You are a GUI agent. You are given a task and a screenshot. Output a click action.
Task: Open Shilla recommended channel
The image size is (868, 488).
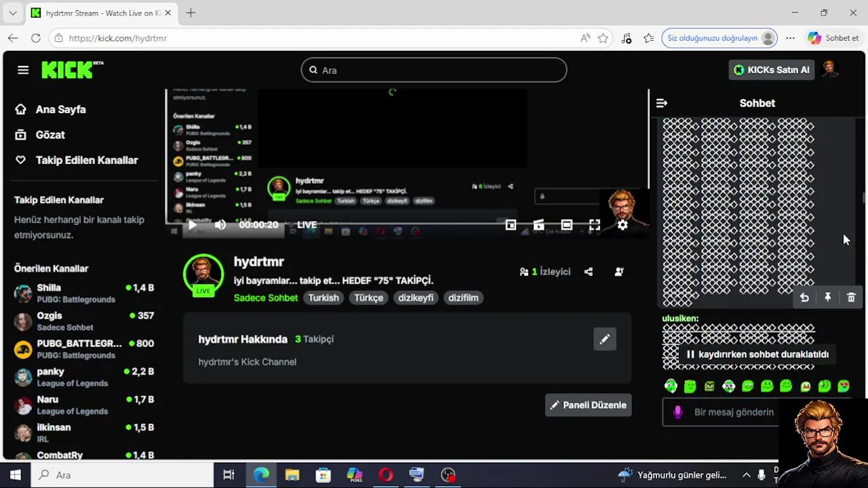point(85,293)
